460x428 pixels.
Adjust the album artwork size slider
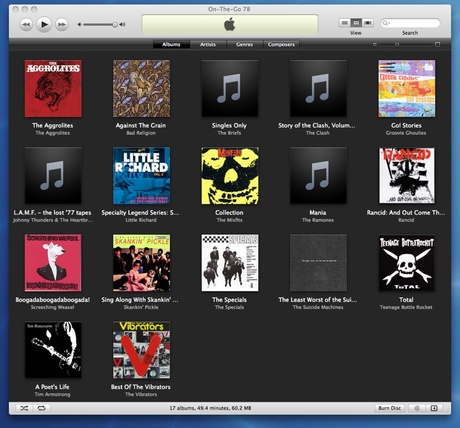coord(405,44)
